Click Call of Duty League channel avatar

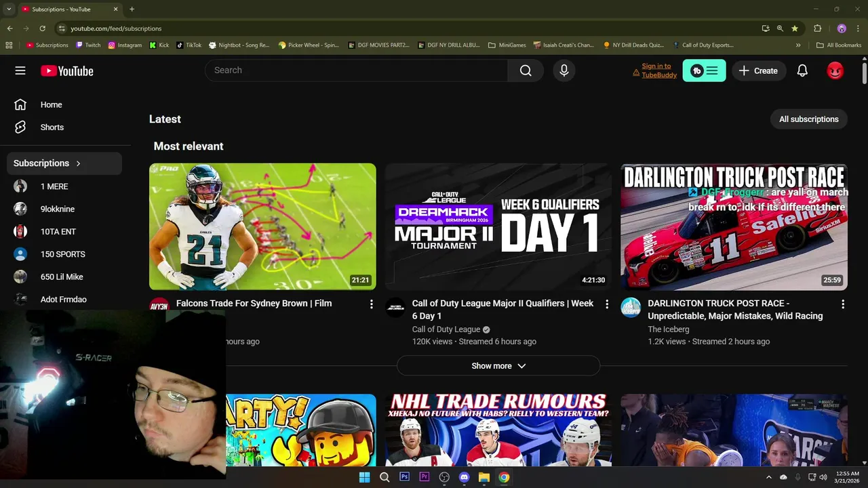395,307
